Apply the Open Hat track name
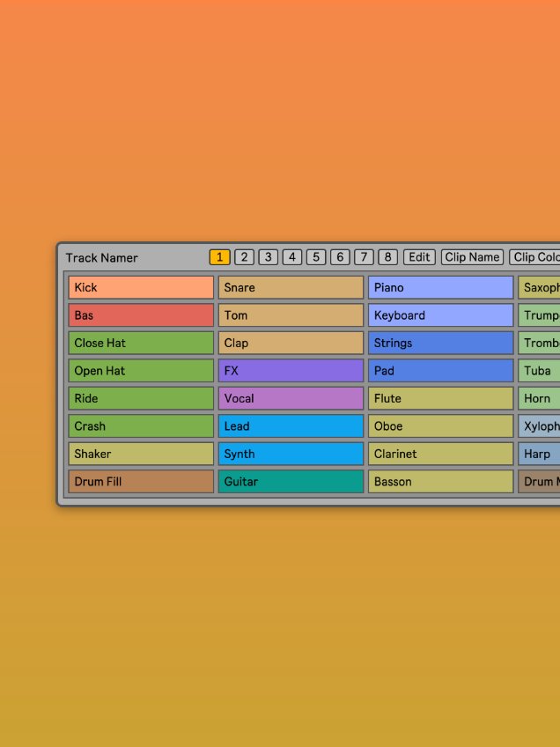This screenshot has height=747, width=560. point(141,371)
